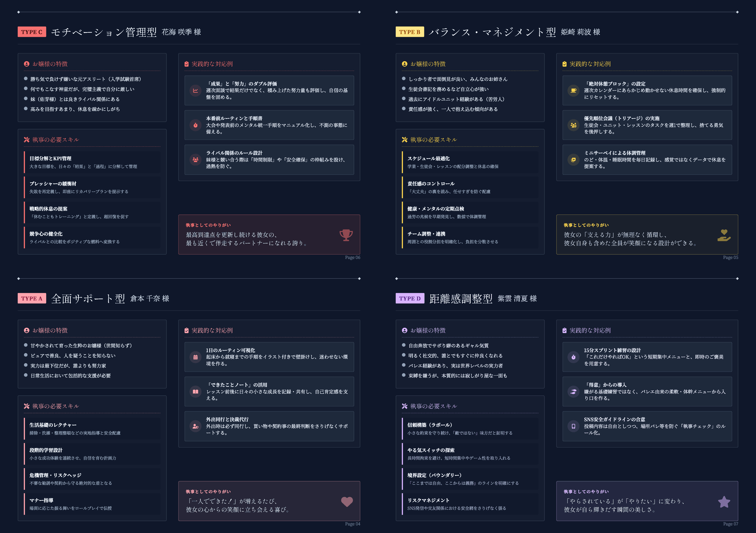Select the リスクマネジメント skill item

click(470, 504)
